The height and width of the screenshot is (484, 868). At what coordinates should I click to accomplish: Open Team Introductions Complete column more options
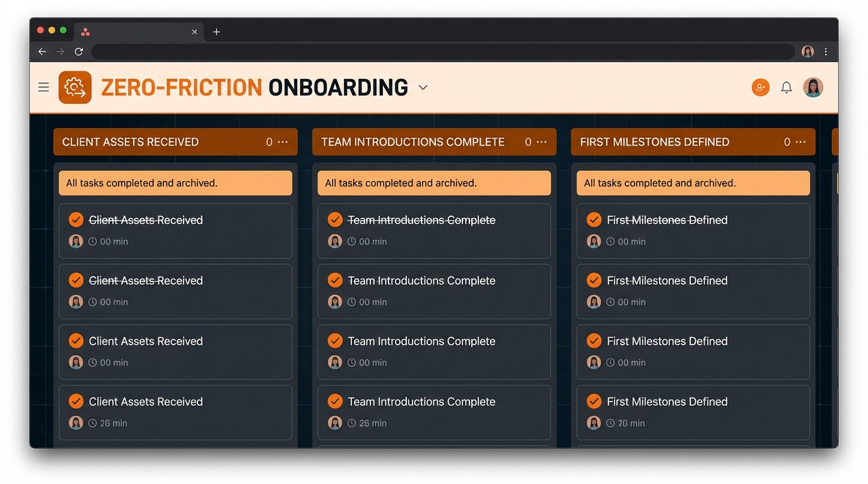point(542,142)
